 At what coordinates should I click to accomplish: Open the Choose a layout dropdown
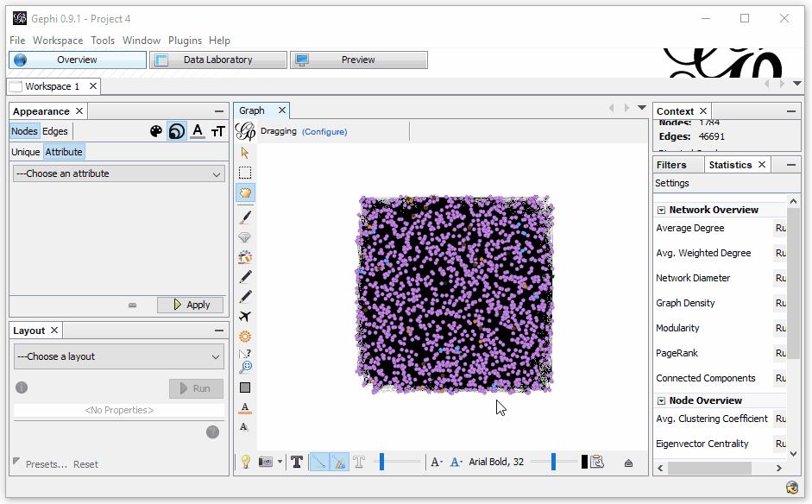point(118,357)
